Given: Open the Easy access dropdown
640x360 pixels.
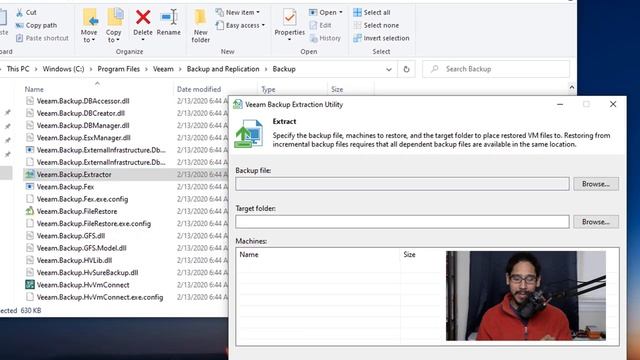Looking at the screenshot, I should 240,25.
